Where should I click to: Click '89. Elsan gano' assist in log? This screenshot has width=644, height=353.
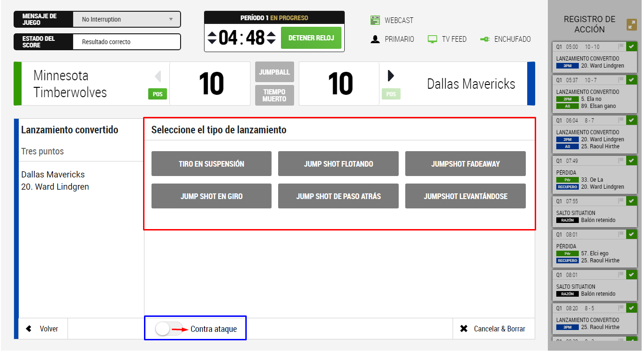[599, 106]
